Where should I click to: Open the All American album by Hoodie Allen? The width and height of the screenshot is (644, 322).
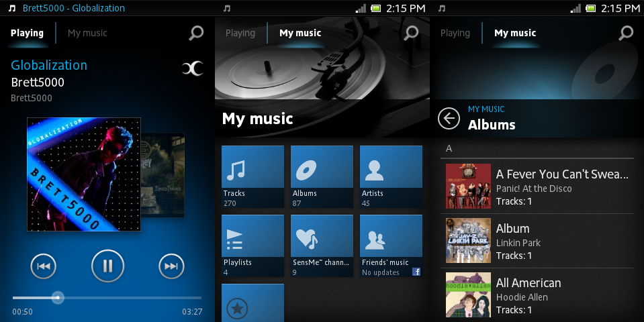(537, 295)
